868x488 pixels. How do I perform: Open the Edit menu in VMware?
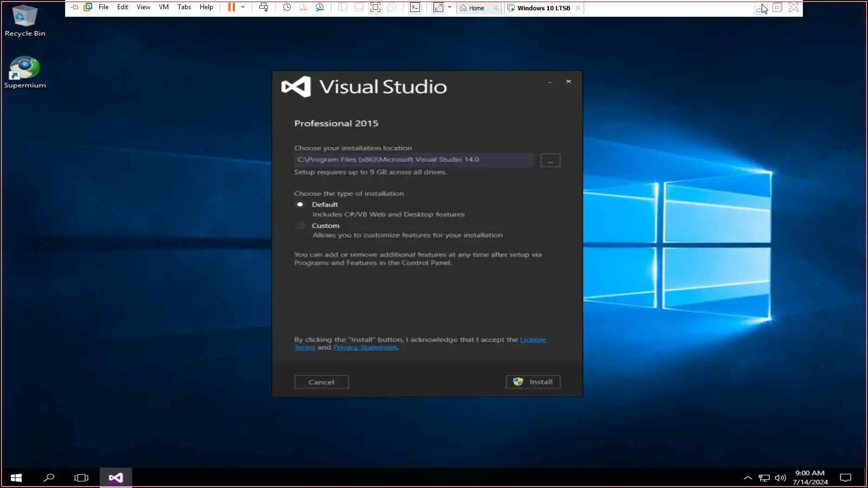[x=123, y=8]
